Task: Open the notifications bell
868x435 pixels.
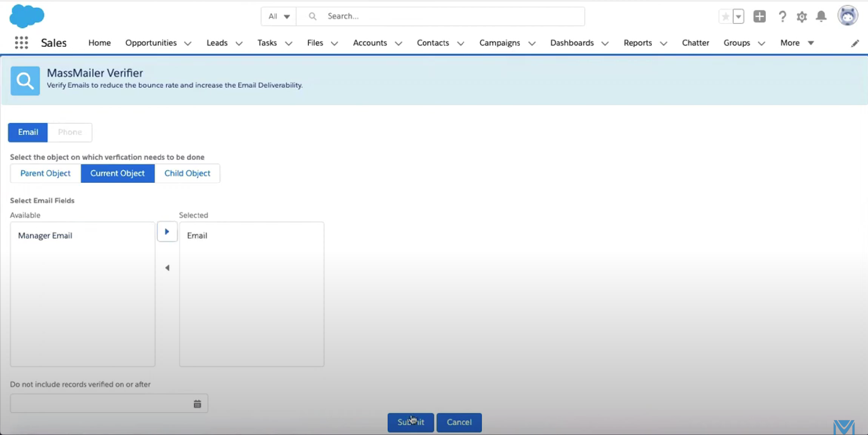Action: pos(821,16)
